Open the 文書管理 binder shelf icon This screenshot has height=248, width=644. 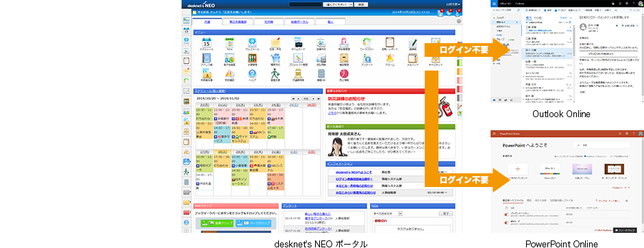coord(252,58)
